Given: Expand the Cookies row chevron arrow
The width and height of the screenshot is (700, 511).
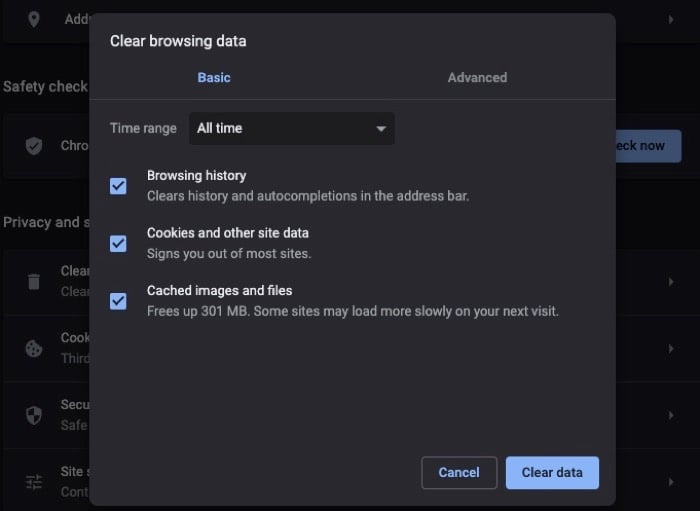Looking at the screenshot, I should pos(671,349).
